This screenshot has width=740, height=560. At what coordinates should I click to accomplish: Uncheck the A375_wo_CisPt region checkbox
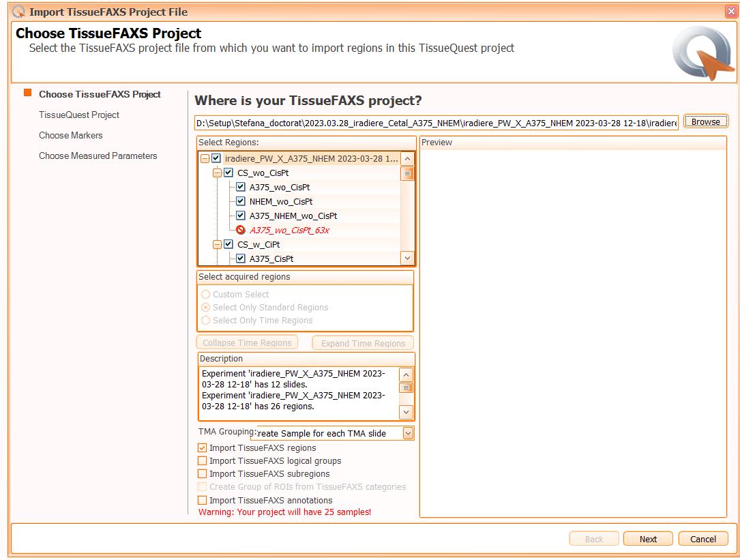[241, 187]
